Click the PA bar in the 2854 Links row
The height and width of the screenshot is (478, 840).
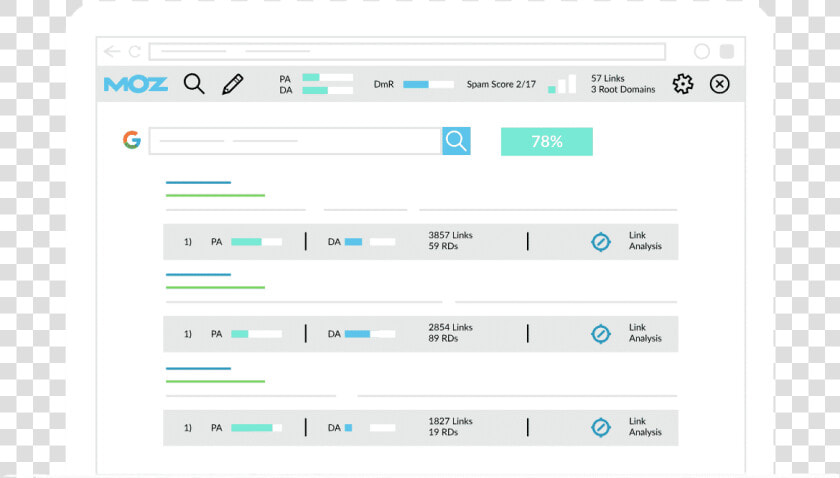point(257,334)
